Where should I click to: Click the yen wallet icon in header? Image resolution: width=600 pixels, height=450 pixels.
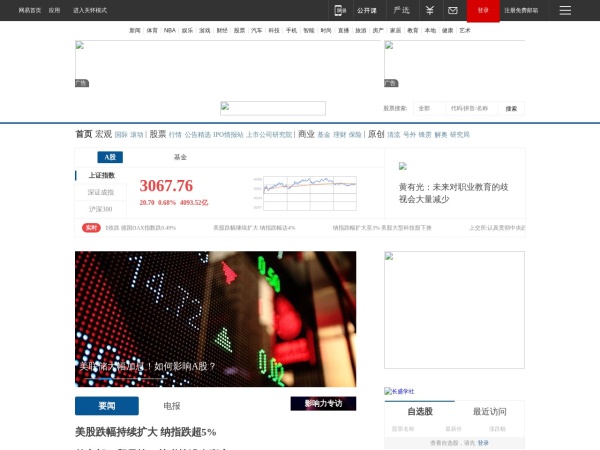pyautogui.click(x=429, y=10)
